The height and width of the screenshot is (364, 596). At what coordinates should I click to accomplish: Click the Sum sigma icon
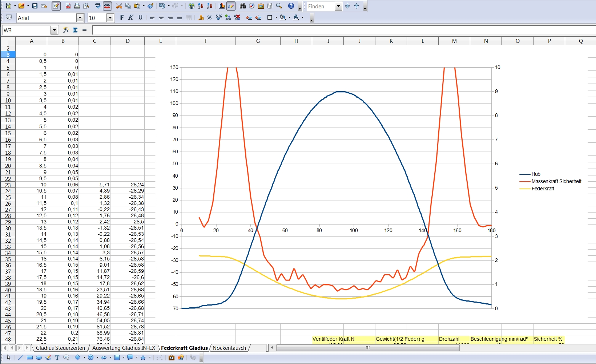[x=75, y=30]
